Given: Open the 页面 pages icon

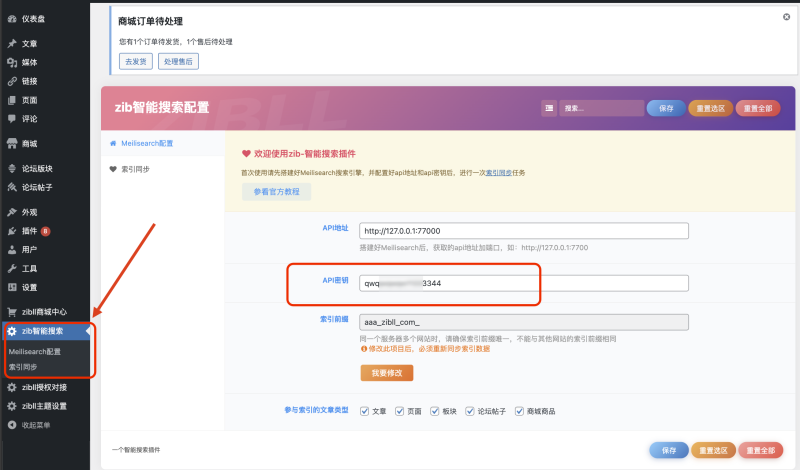Looking at the screenshot, I should pos(12,100).
